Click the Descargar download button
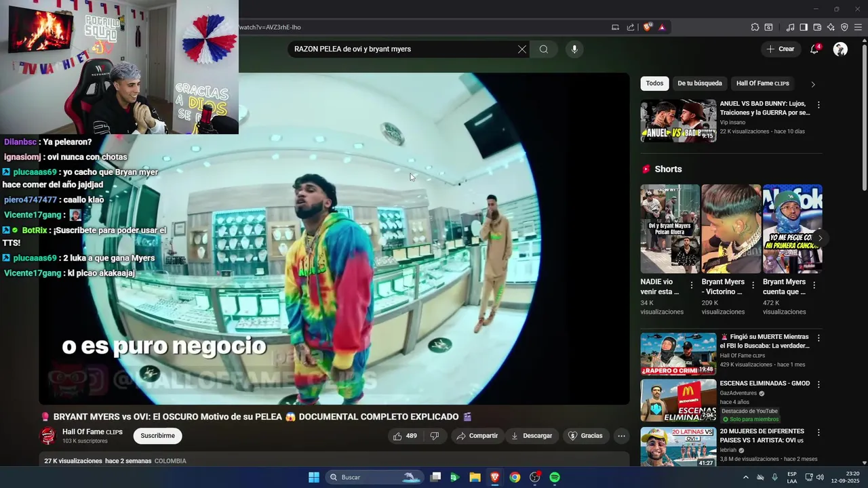Screen dimensions: 868x488 [532, 436]
